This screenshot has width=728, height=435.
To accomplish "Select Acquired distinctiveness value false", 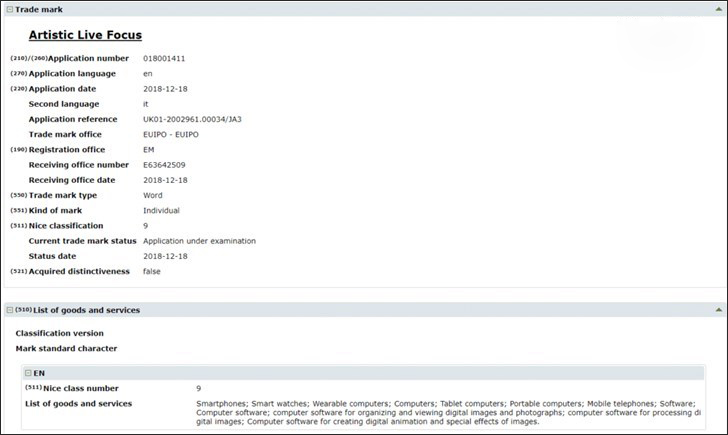I will click(152, 272).
